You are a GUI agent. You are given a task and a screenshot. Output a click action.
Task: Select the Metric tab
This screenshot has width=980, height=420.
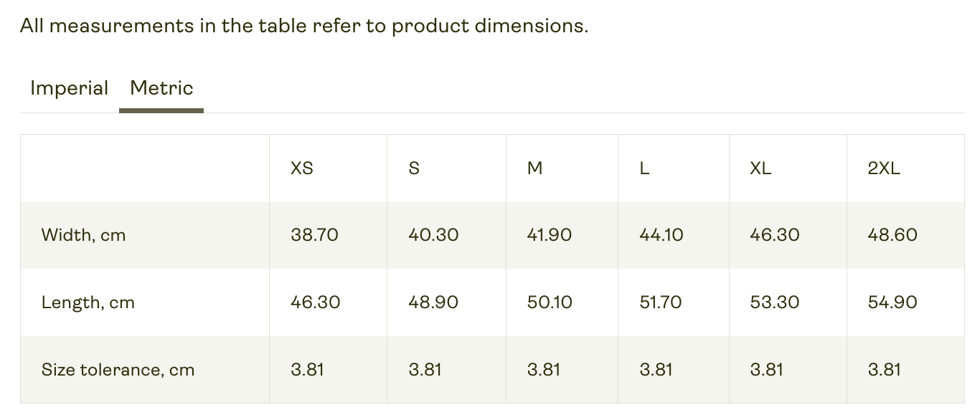pos(161,88)
